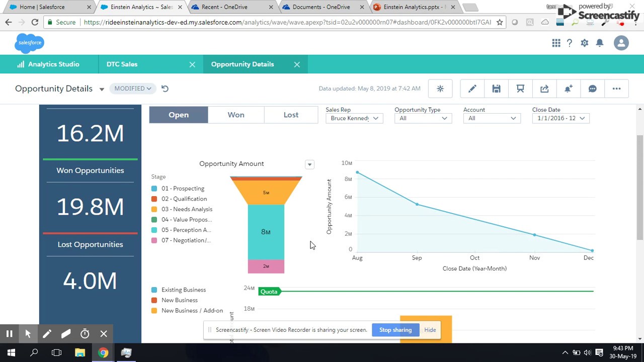Click the Quota reference line label
644x362 pixels.
click(x=269, y=292)
